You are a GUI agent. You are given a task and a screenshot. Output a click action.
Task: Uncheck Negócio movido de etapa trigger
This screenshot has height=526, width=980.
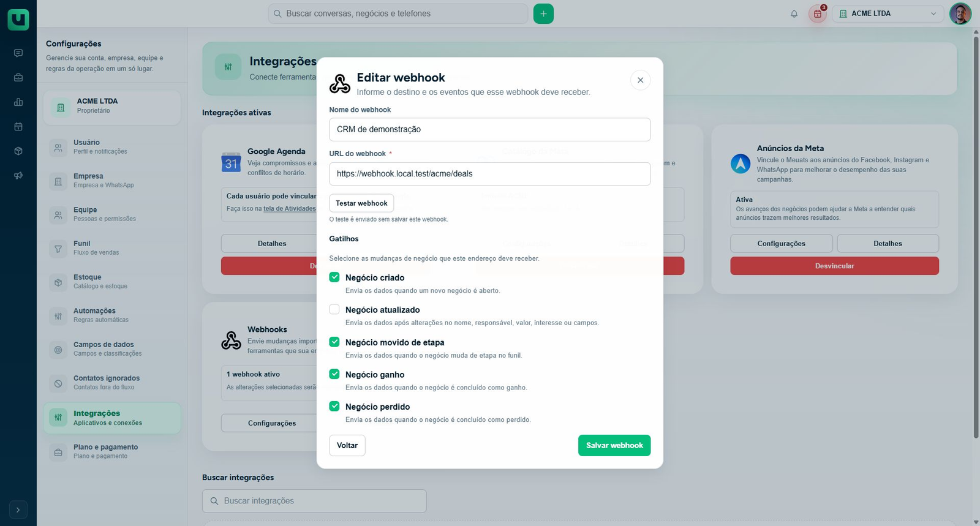334,342
